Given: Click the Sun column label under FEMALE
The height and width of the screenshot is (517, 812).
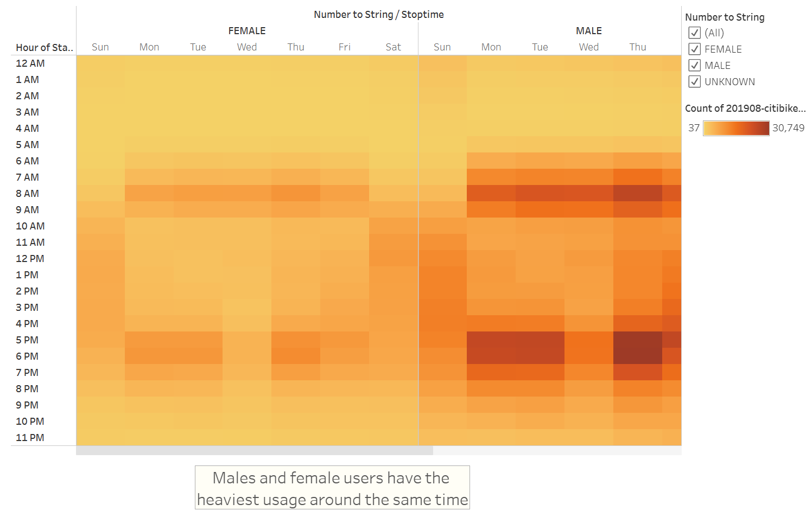Looking at the screenshot, I should tap(100, 47).
